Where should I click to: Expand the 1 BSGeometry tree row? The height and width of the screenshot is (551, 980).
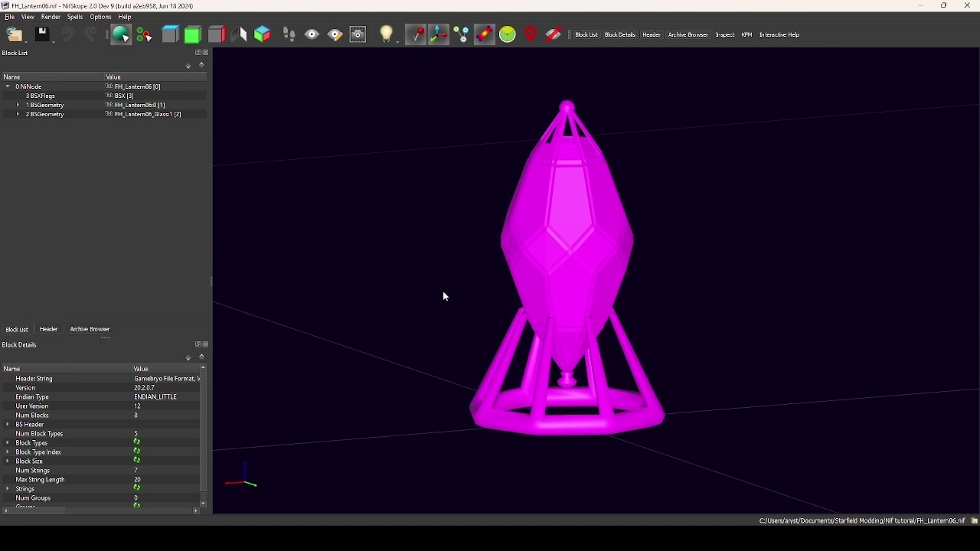pos(18,105)
